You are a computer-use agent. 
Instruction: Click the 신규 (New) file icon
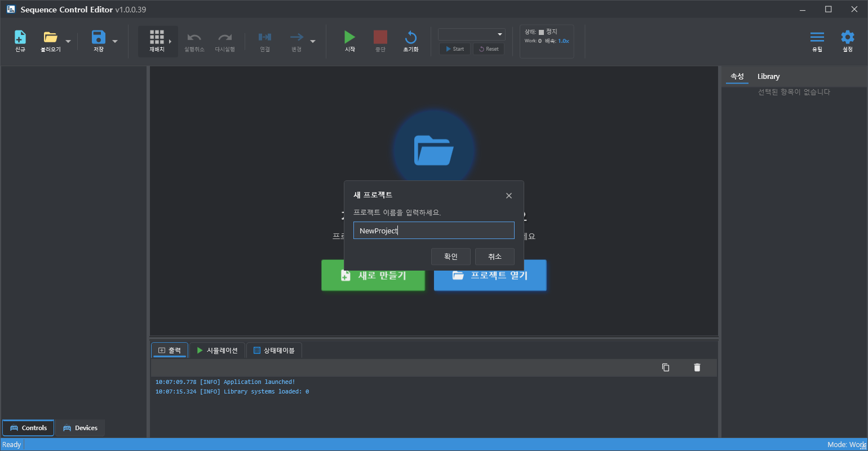pyautogui.click(x=20, y=38)
